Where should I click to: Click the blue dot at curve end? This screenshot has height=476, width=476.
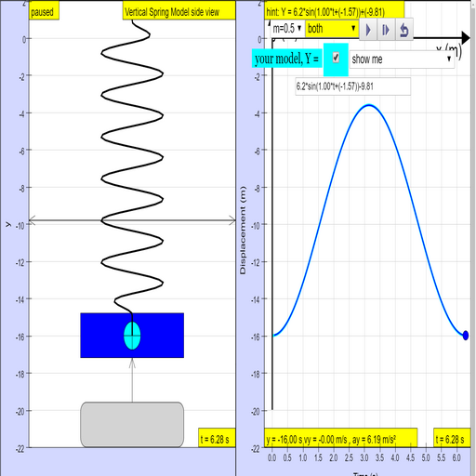(466, 335)
